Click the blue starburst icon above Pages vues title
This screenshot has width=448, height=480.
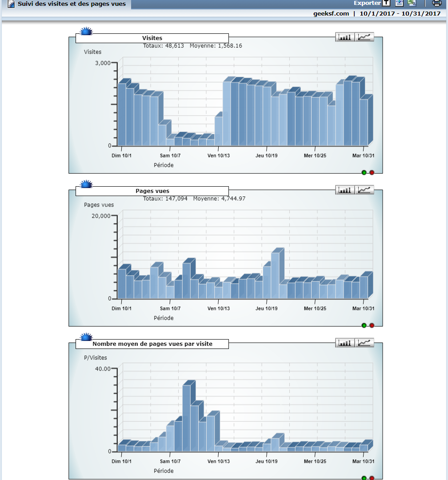coord(86,184)
